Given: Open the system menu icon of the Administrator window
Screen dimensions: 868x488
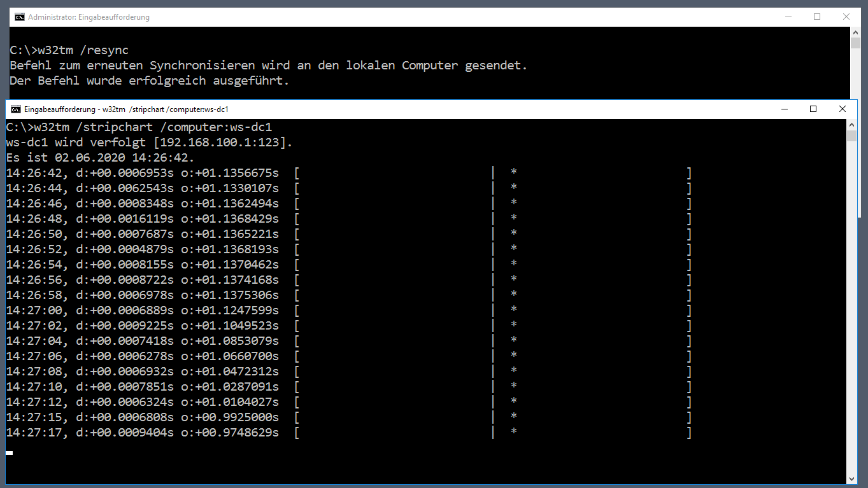Looking at the screenshot, I should click(x=20, y=17).
